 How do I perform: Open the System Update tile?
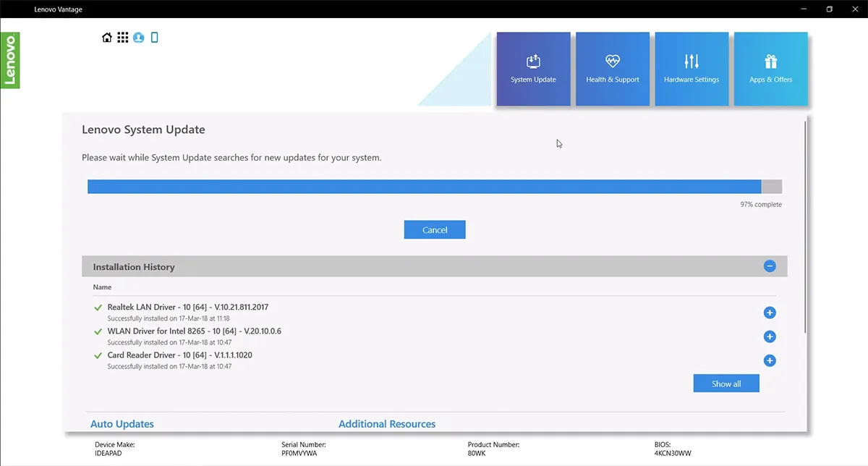533,69
